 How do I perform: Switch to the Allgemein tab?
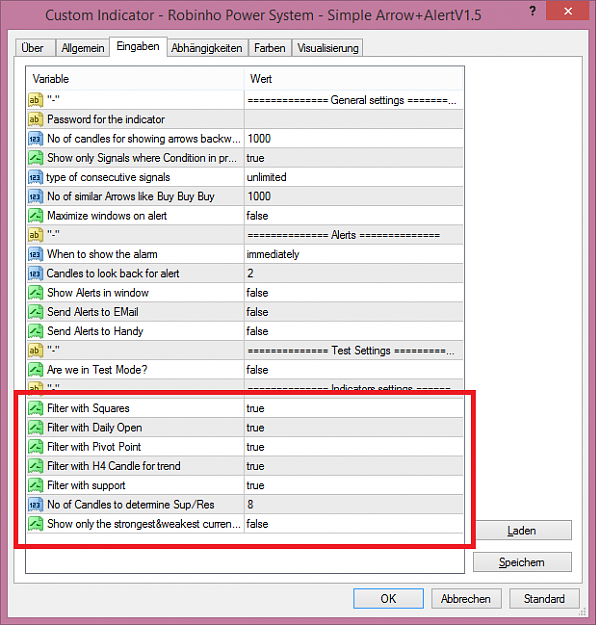[83, 48]
